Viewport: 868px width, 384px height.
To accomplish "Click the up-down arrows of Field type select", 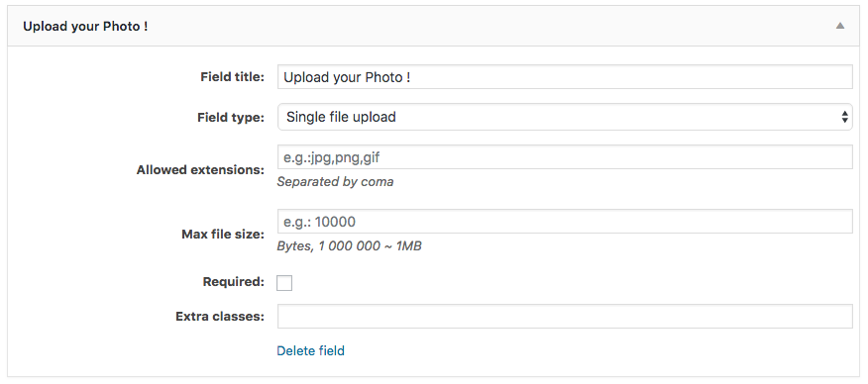I will pyautogui.click(x=844, y=117).
